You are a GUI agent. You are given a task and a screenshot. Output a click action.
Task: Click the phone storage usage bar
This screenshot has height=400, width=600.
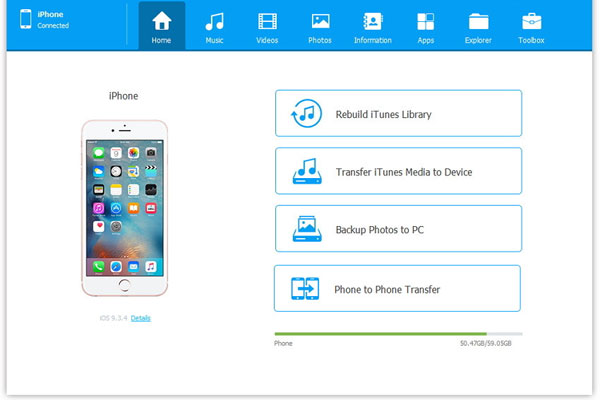click(398, 334)
